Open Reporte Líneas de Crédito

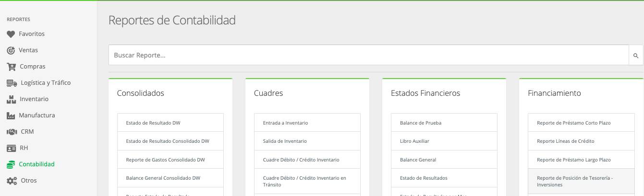pyautogui.click(x=581, y=141)
